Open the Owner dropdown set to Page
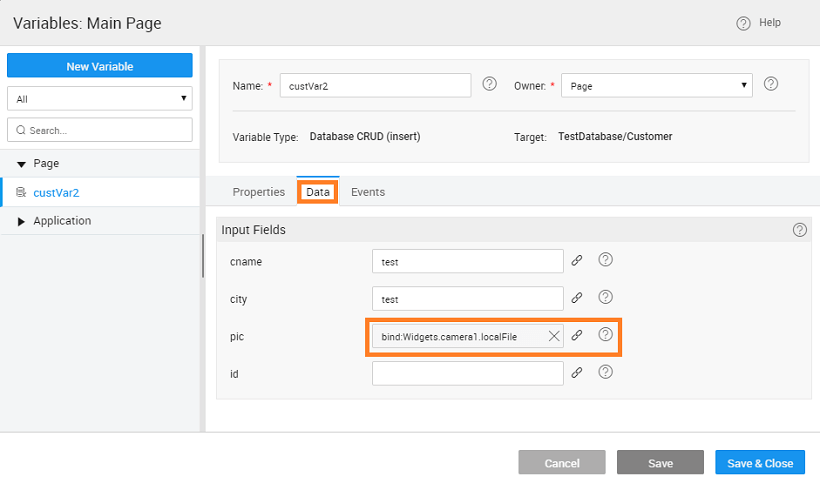This screenshot has width=820, height=490. pyautogui.click(x=656, y=86)
